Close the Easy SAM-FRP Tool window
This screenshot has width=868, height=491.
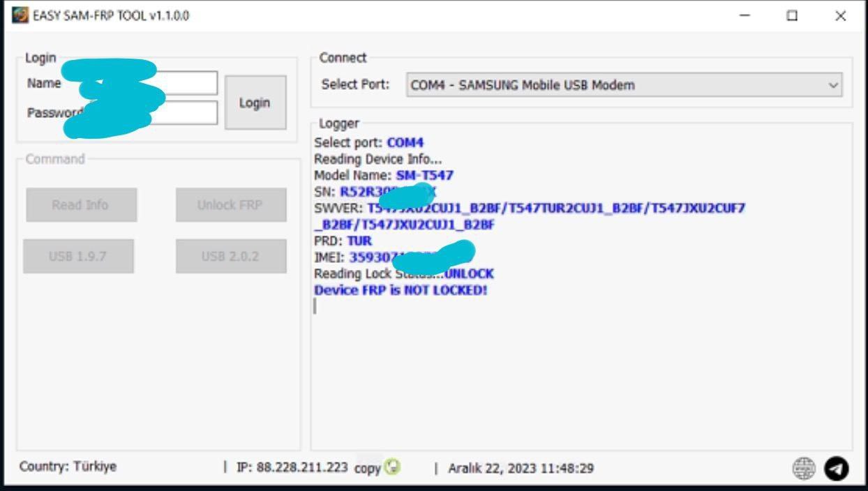click(840, 15)
